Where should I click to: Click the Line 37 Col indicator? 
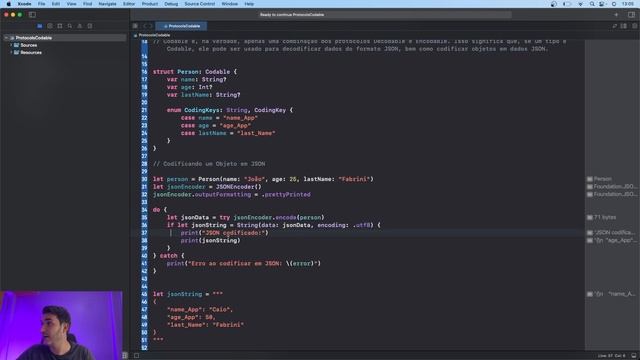(x=611, y=356)
